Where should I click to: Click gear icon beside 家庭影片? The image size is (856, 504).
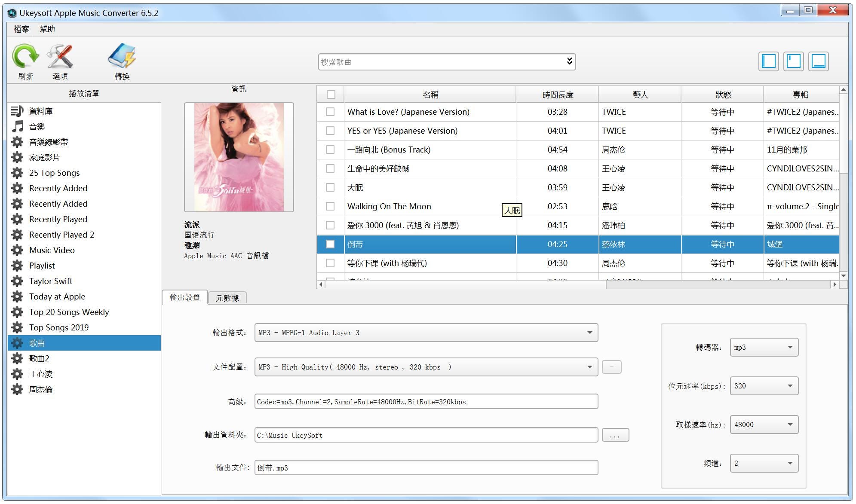point(17,158)
